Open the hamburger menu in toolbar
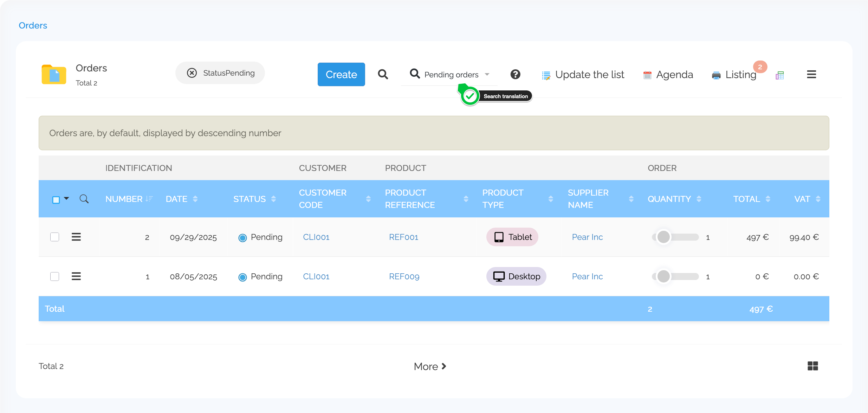868x413 pixels. pos(811,74)
